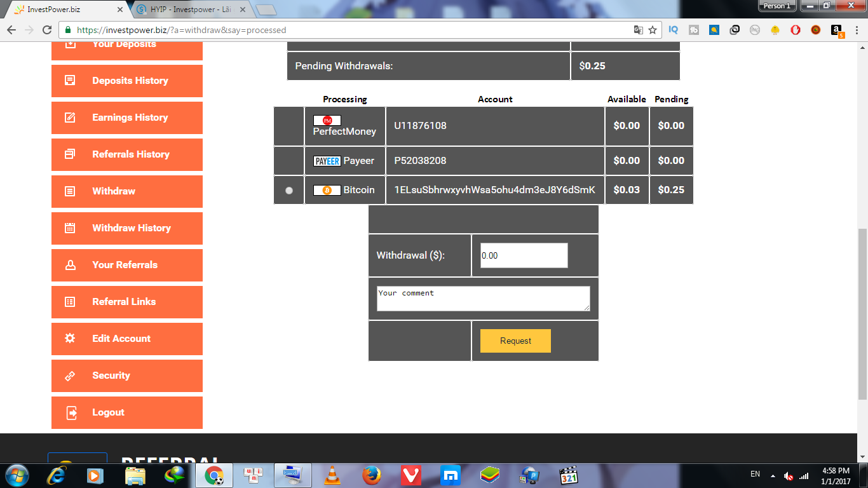The width and height of the screenshot is (868, 488).
Task: Open Earnings History in sidebar
Action: pos(127,118)
